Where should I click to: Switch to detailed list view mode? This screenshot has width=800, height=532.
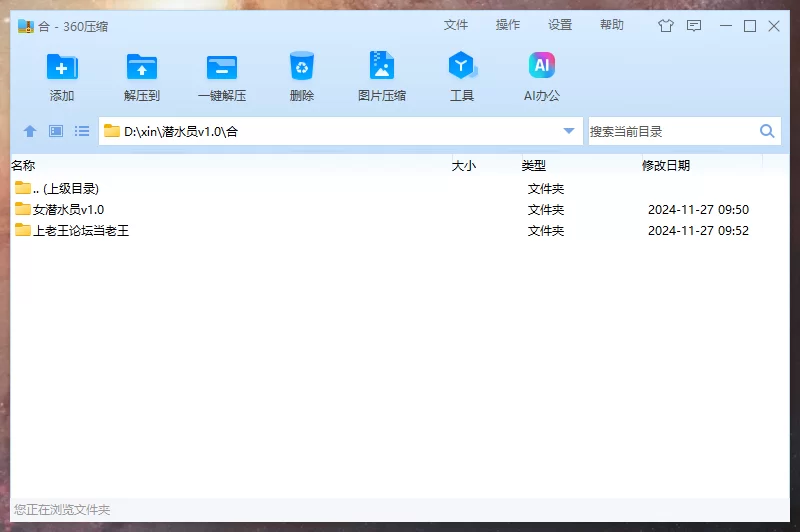(x=82, y=131)
